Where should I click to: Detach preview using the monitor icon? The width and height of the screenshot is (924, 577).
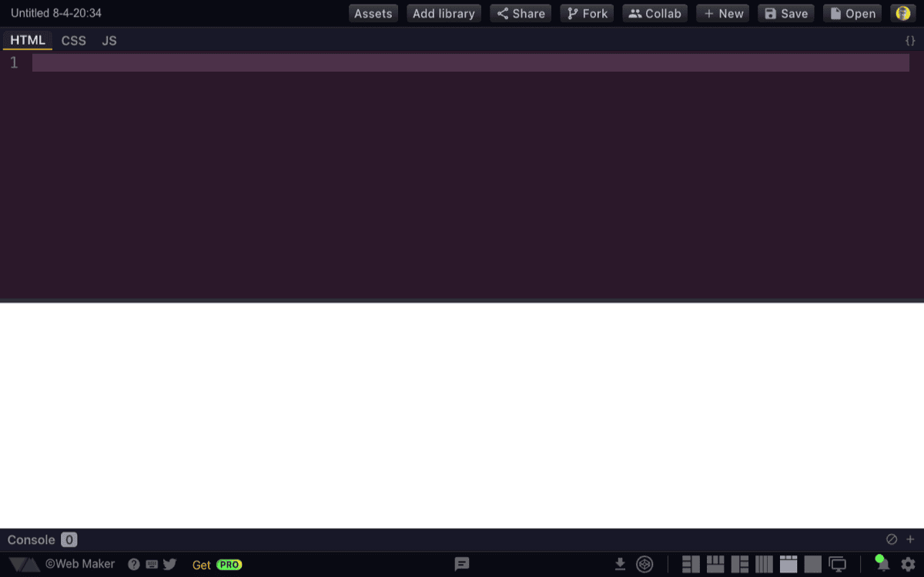point(839,563)
